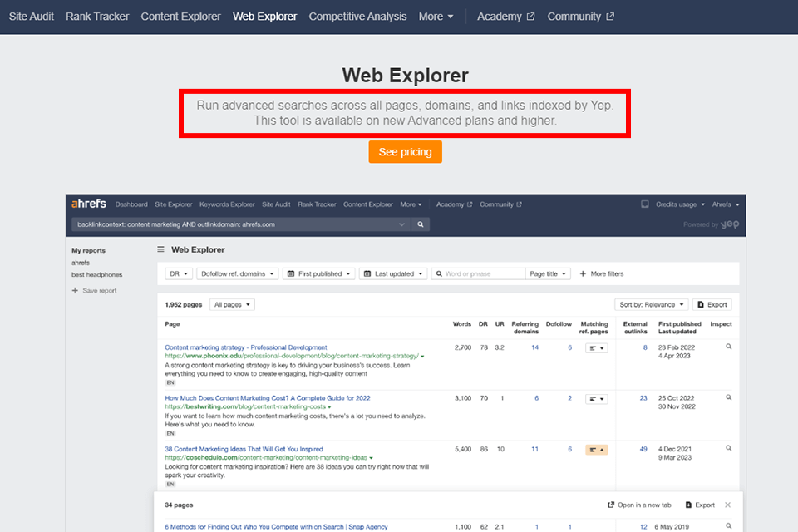Click the inspect magnifier for coschedule.com row
The height and width of the screenshot is (532, 798).
coord(728,449)
